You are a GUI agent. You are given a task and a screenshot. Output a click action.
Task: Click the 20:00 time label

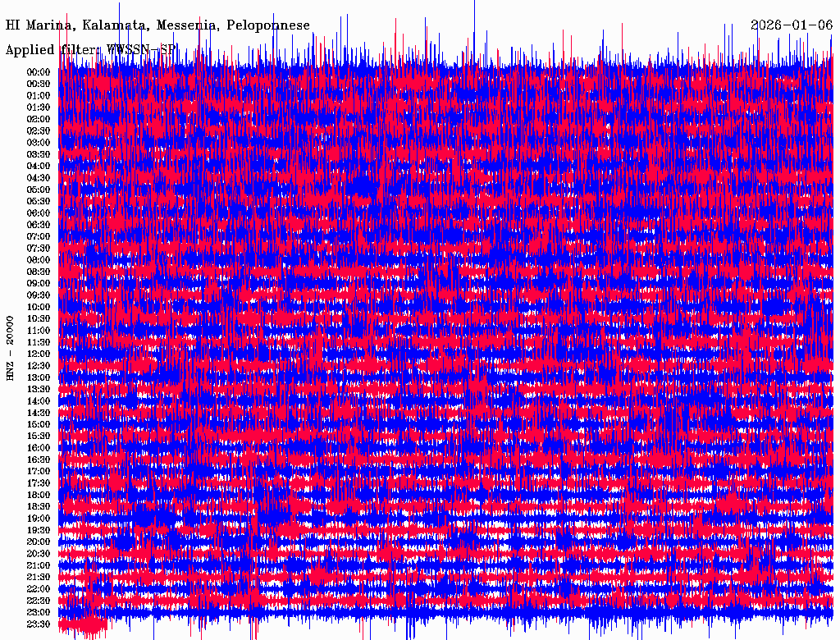click(x=39, y=542)
